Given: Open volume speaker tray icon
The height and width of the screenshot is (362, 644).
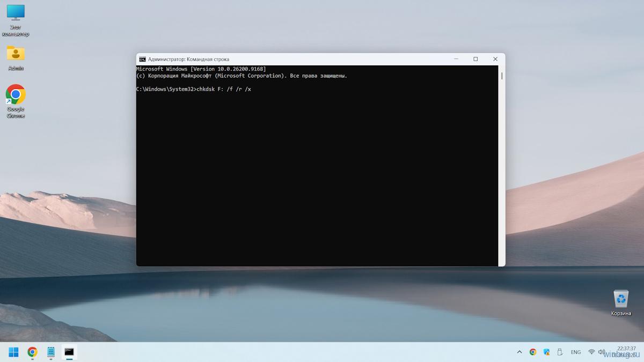Looking at the screenshot, I should 601,352.
